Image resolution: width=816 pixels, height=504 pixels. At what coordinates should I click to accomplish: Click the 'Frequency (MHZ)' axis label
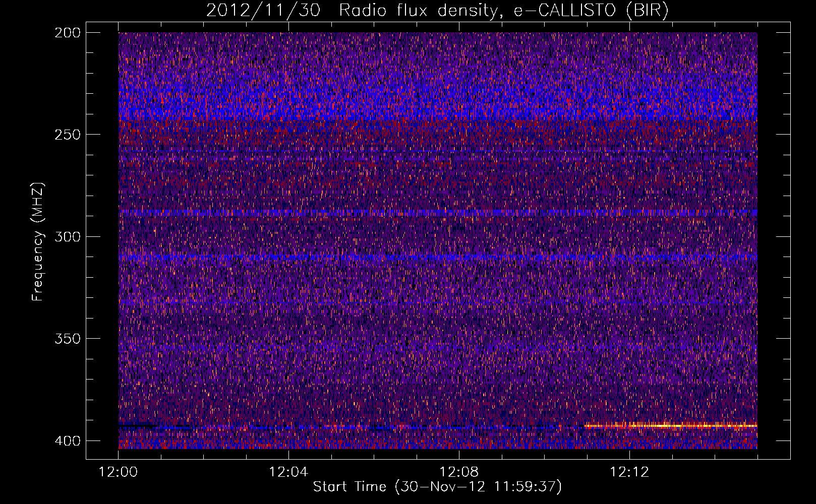coord(38,242)
